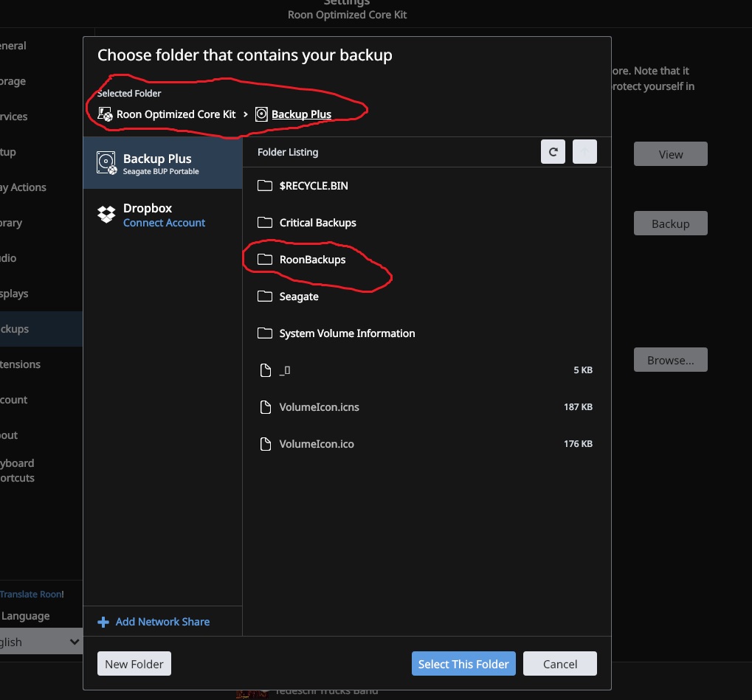Open the Library settings tab
Screen dimensions: 752x700
12,223
